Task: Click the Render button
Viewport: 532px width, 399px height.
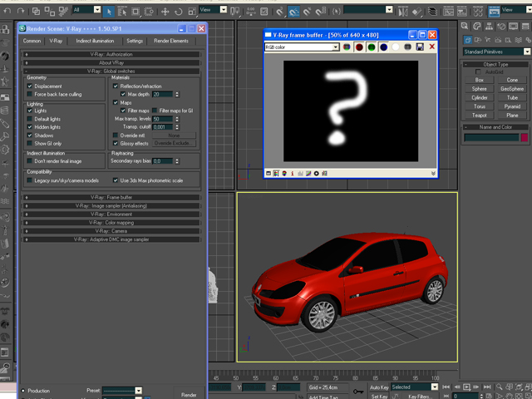Action: pyautogui.click(x=189, y=395)
